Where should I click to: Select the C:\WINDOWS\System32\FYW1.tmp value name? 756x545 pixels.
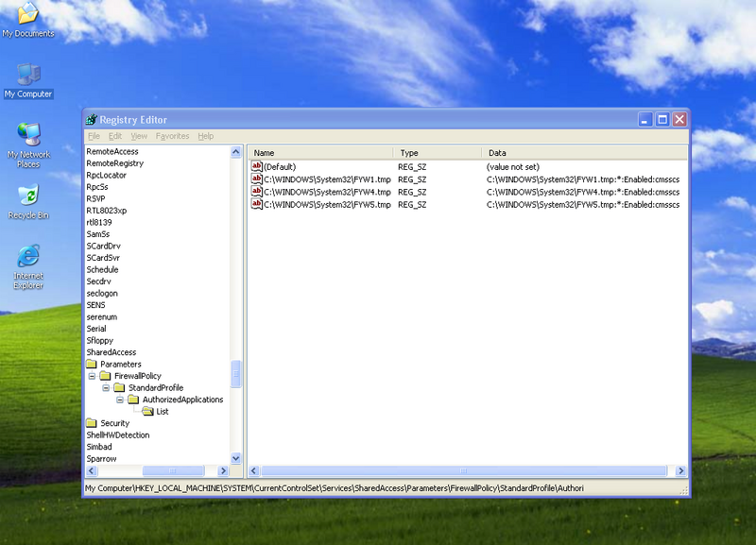point(327,179)
